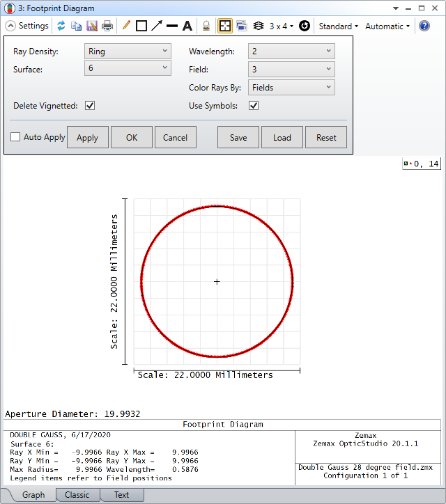Click the Load settings button
The height and width of the screenshot is (504, 446).
[x=282, y=137]
